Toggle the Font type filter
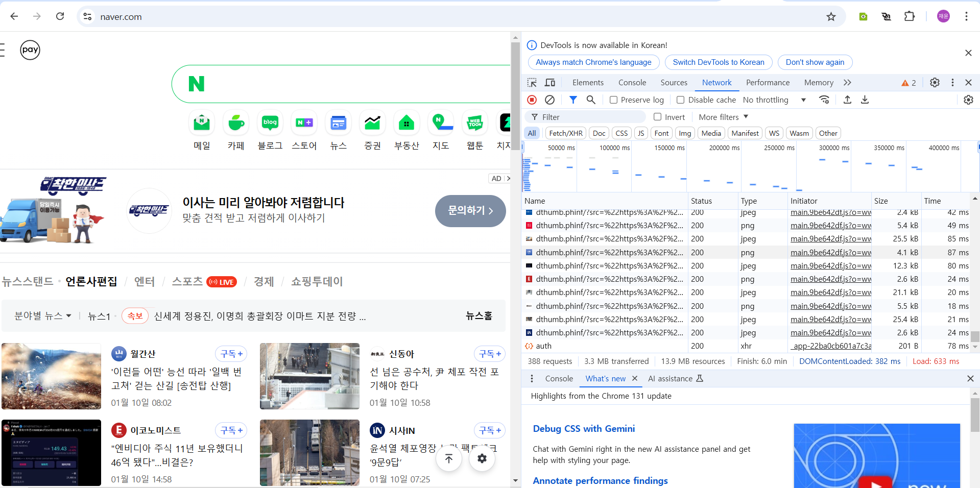980x488 pixels. [x=661, y=133]
